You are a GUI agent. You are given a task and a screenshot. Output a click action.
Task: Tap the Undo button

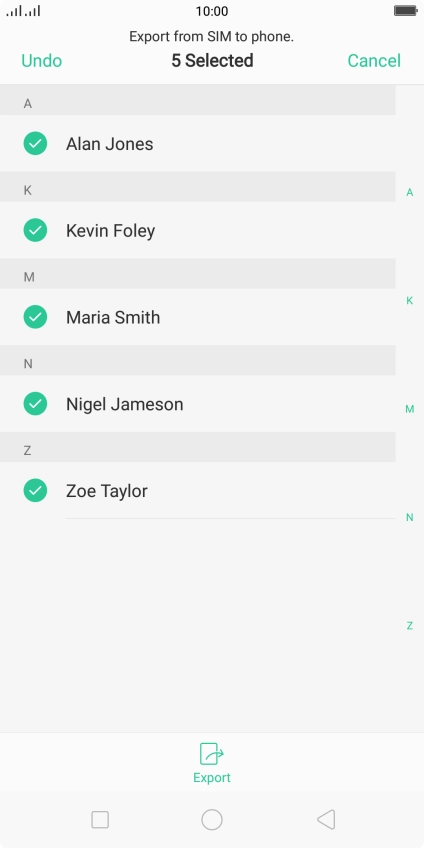[x=42, y=61]
